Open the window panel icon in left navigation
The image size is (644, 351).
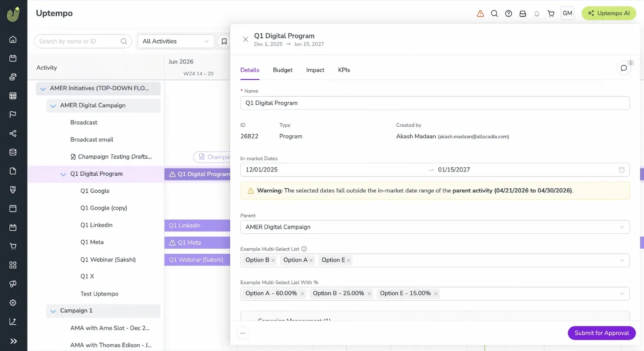click(13, 208)
